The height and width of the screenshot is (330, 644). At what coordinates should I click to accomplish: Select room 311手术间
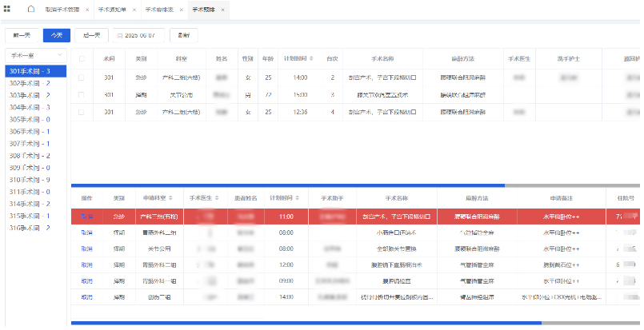36,192
